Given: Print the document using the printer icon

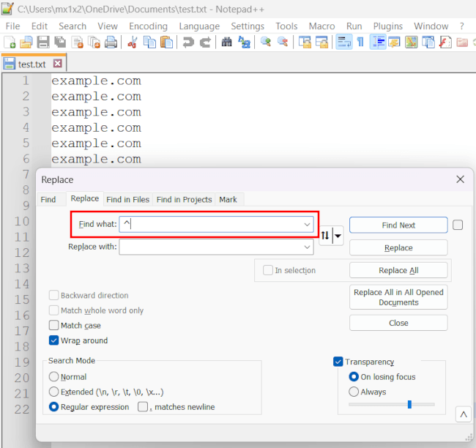Looking at the screenshot, I should pos(111,42).
